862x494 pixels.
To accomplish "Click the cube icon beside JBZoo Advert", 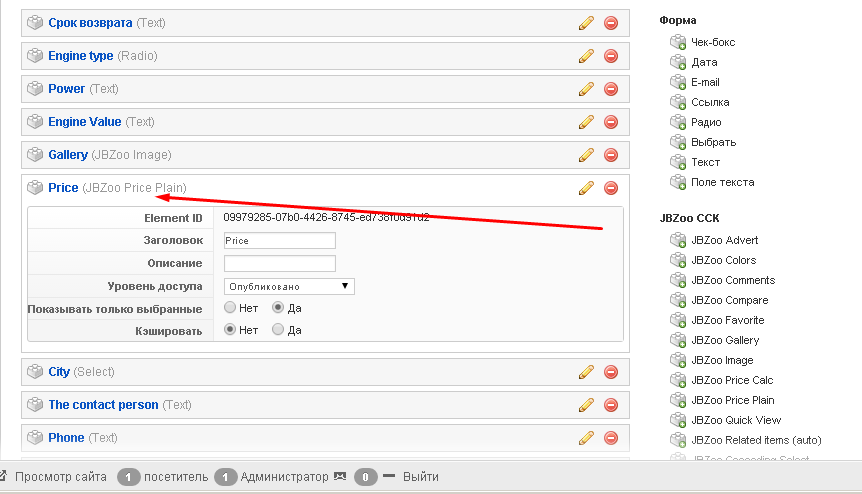I will click(x=679, y=240).
